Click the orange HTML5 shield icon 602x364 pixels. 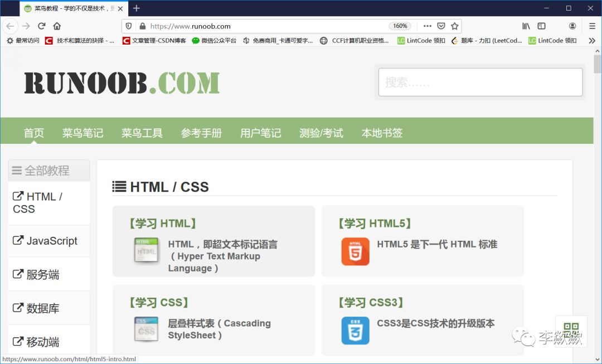[x=356, y=251]
